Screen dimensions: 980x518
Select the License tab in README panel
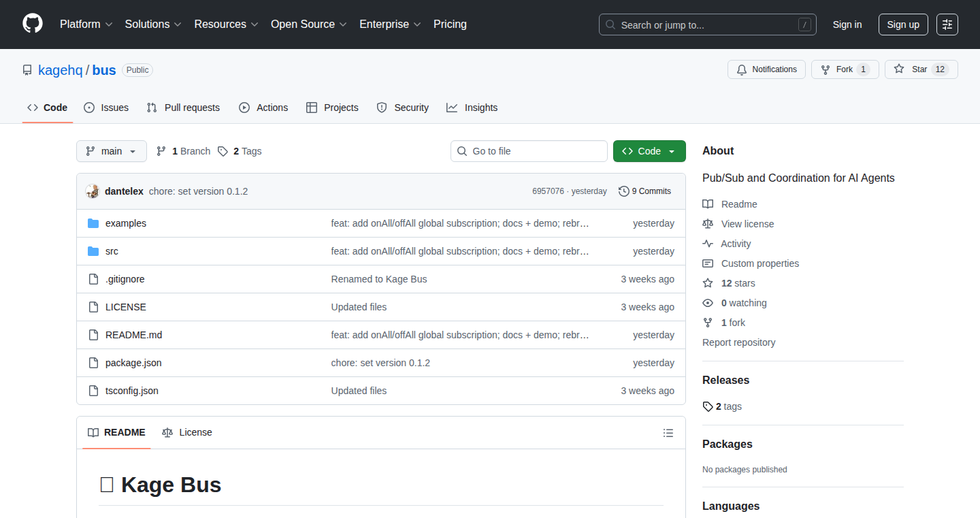tap(187, 432)
